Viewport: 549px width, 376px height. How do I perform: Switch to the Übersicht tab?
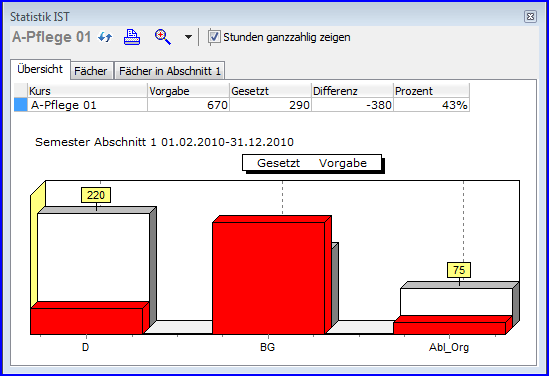click(x=40, y=69)
